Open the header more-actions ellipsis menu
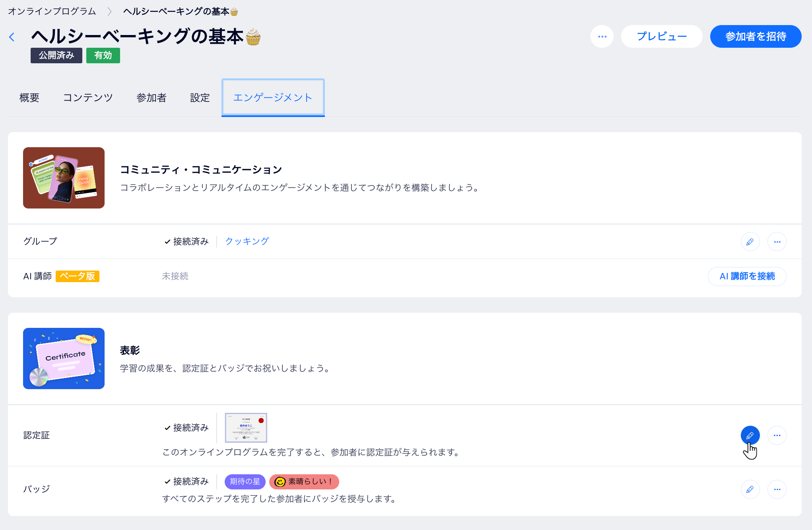The height and width of the screenshot is (530, 812). pos(602,37)
